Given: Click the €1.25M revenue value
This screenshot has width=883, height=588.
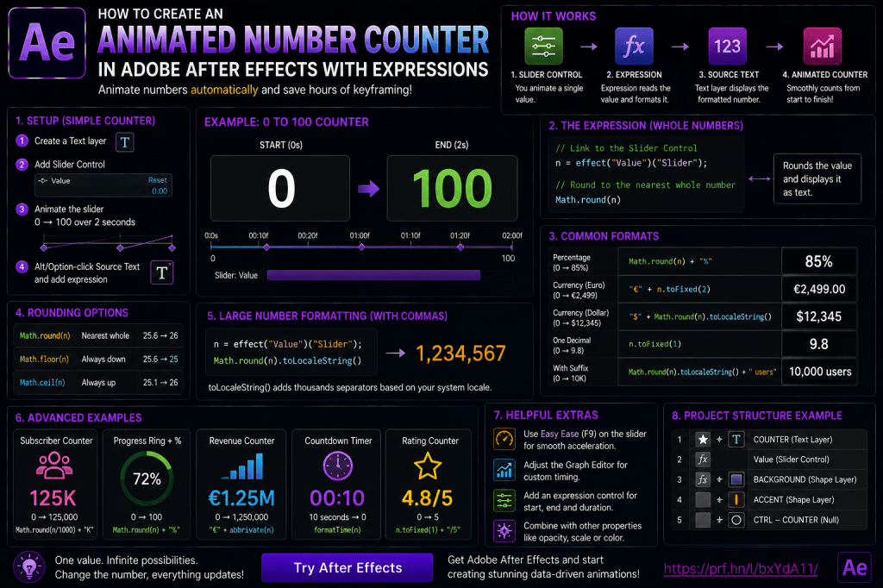Looking at the screenshot, I should pos(241,498).
